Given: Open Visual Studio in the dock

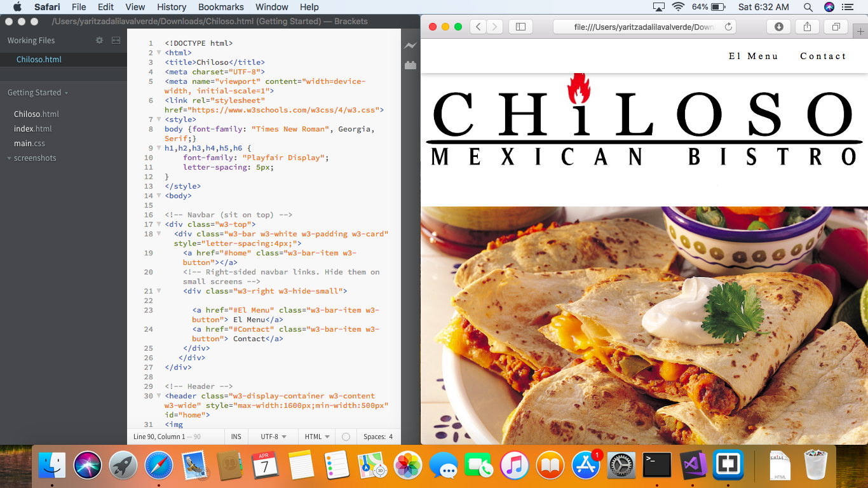Looking at the screenshot, I should [x=693, y=466].
